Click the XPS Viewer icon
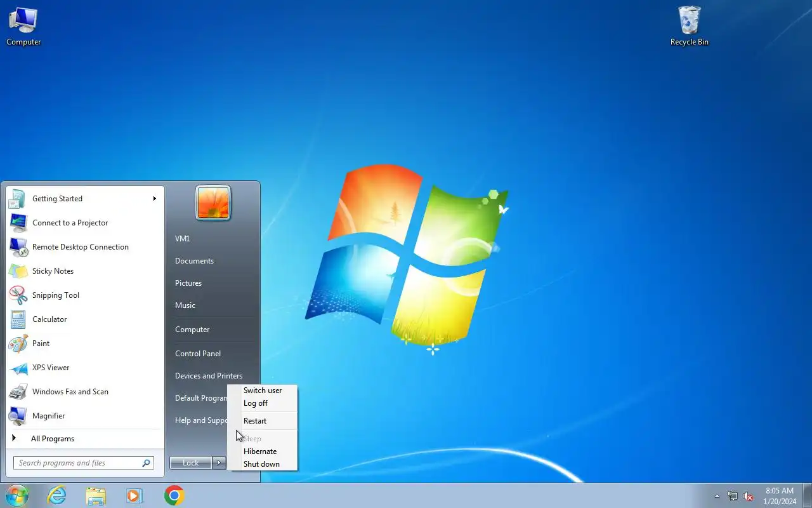The width and height of the screenshot is (812, 508). pos(18,368)
